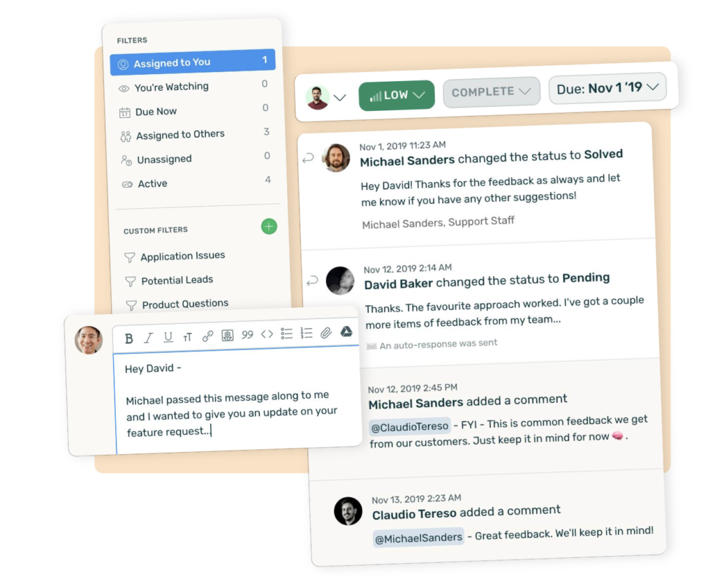Expand the assignee avatar dropdown chevron
The width and height of the screenshot is (715, 588).
340,97
